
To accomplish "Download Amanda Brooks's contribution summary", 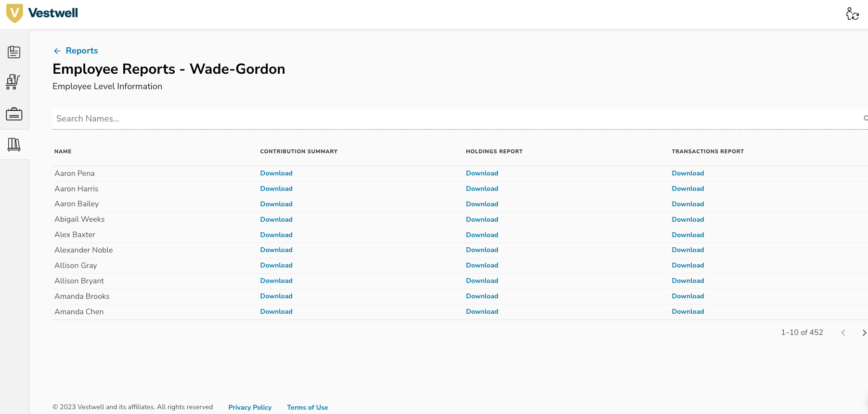I will [x=276, y=296].
